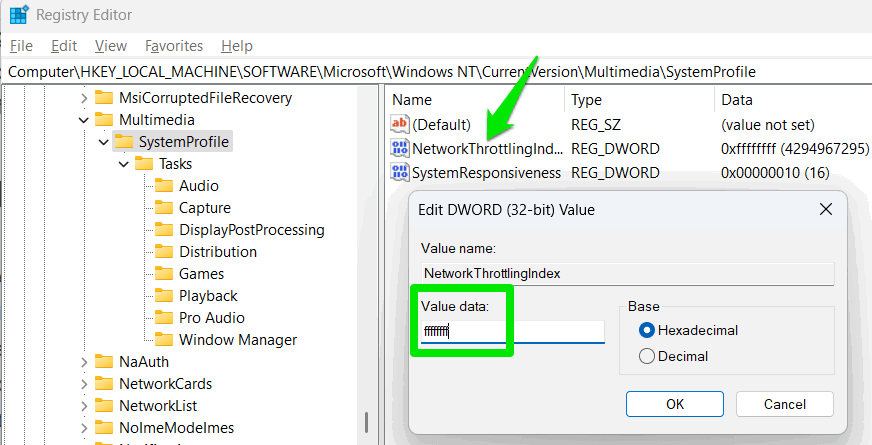Select the Hexadecimal base option
The height and width of the screenshot is (445, 872).
pyautogui.click(x=647, y=330)
